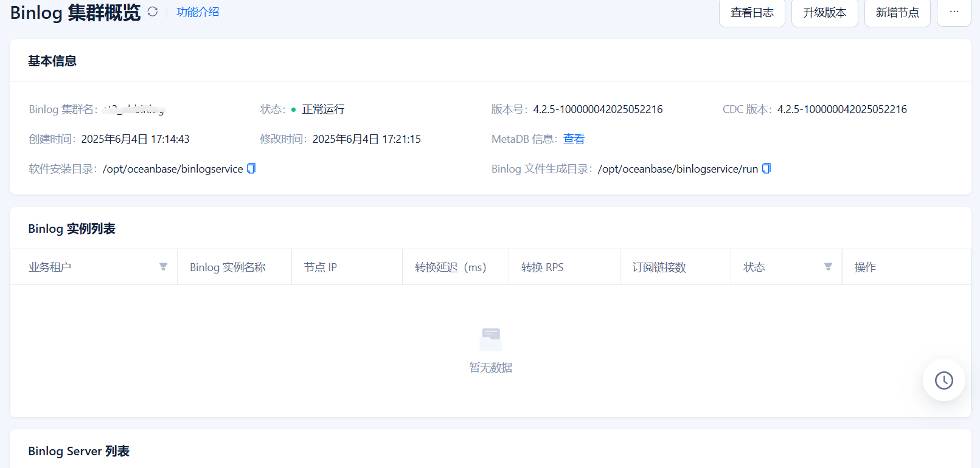980x468 pixels.
Task: Click the 基本信息 section title
Action: 52,61
